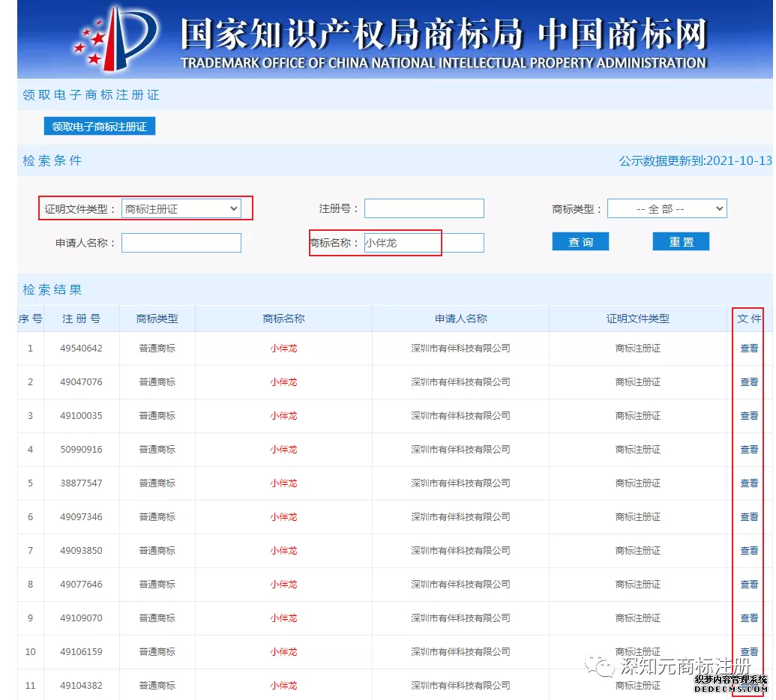Image resolution: width=776 pixels, height=700 pixels.
Task: Focus the 注册号 input field
Action: pos(424,208)
